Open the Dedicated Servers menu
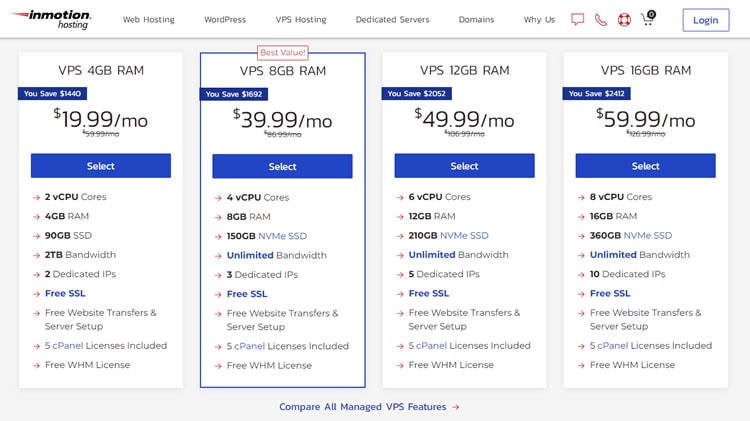 point(392,20)
